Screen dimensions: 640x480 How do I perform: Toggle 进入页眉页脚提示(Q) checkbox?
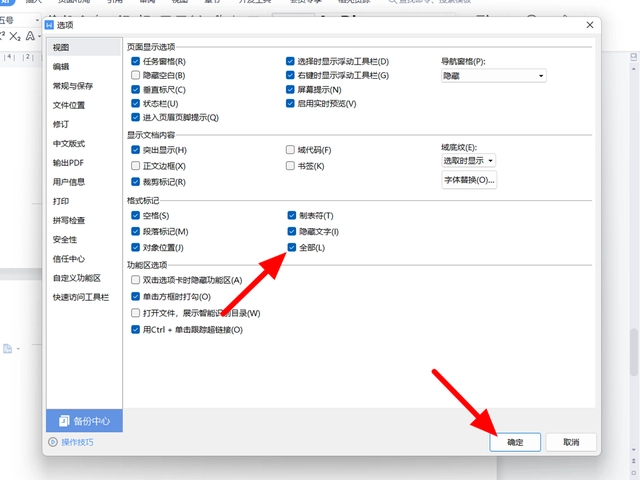(x=136, y=118)
